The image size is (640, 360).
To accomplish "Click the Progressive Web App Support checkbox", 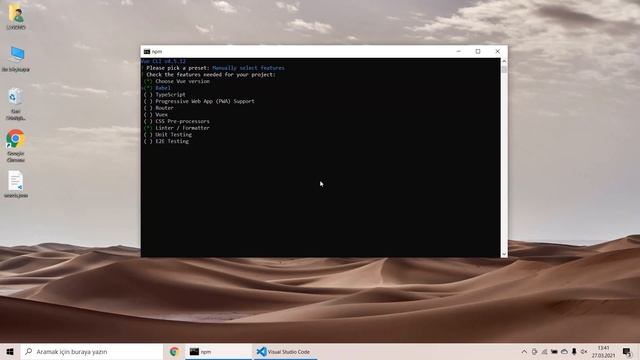I will [148, 101].
